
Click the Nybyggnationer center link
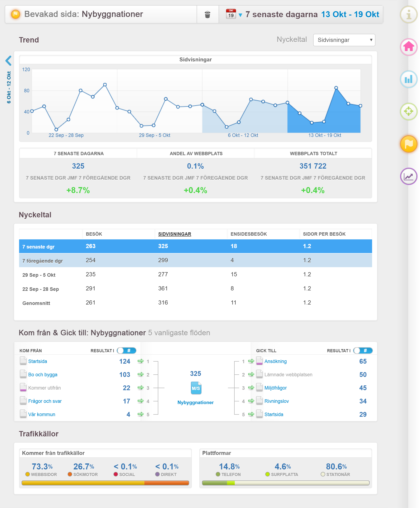click(196, 402)
